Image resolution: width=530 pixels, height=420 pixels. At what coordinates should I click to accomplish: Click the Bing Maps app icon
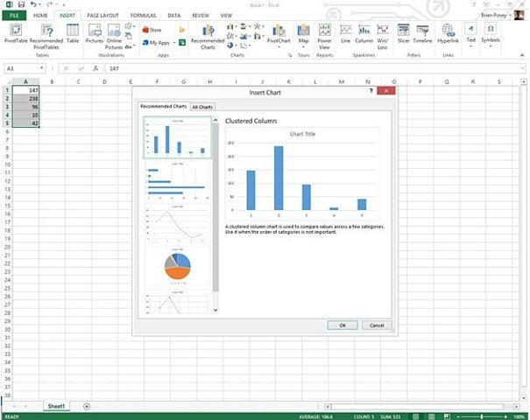click(182, 30)
